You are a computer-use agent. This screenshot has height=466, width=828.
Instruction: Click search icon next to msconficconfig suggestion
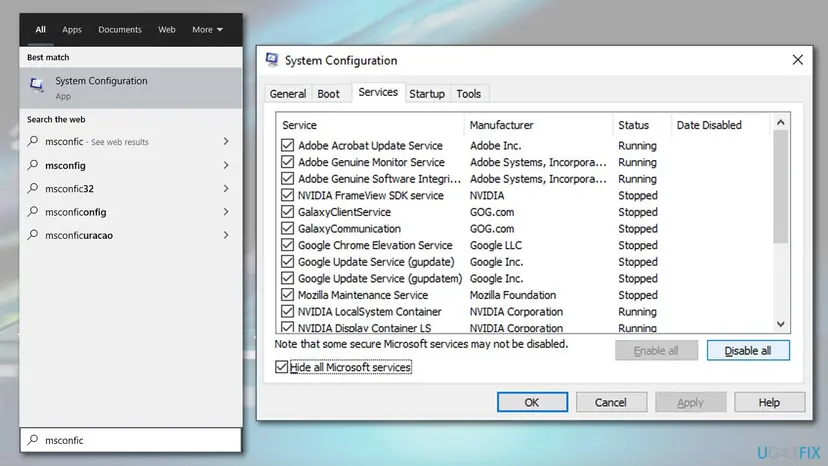(x=33, y=211)
